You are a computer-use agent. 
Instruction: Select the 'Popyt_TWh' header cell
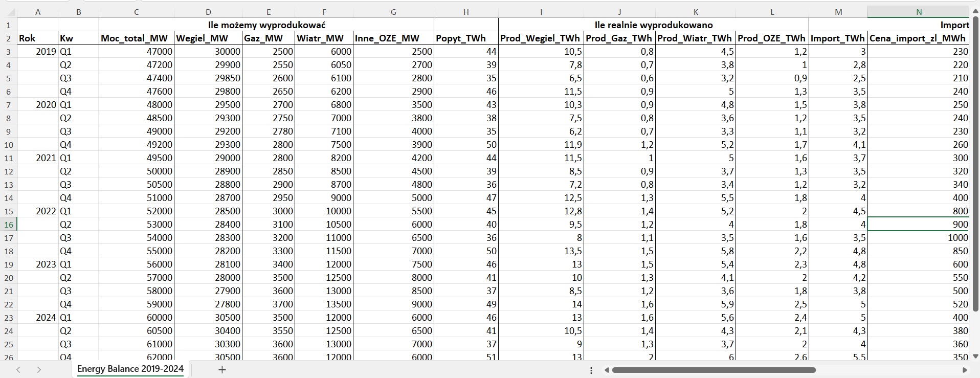(466, 38)
